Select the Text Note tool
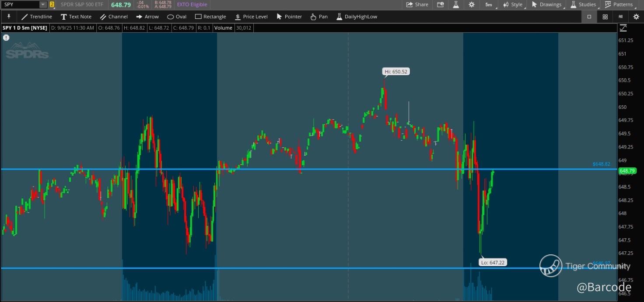644x302 pixels. [76, 17]
